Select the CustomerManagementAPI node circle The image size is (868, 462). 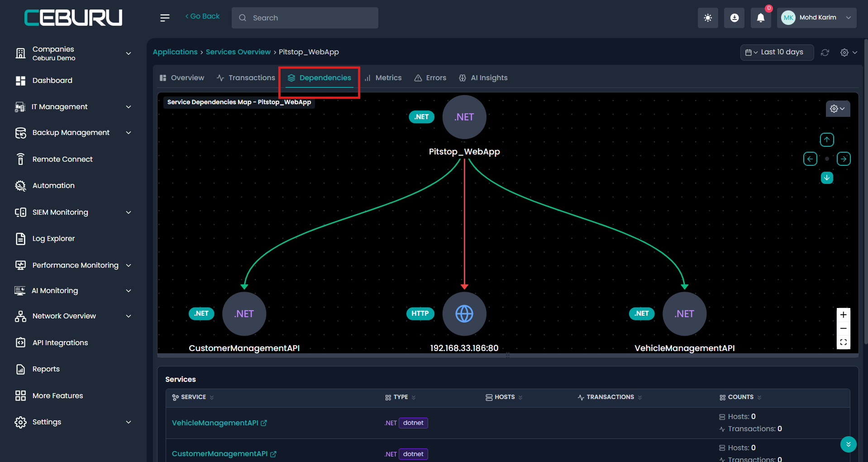pyautogui.click(x=244, y=314)
